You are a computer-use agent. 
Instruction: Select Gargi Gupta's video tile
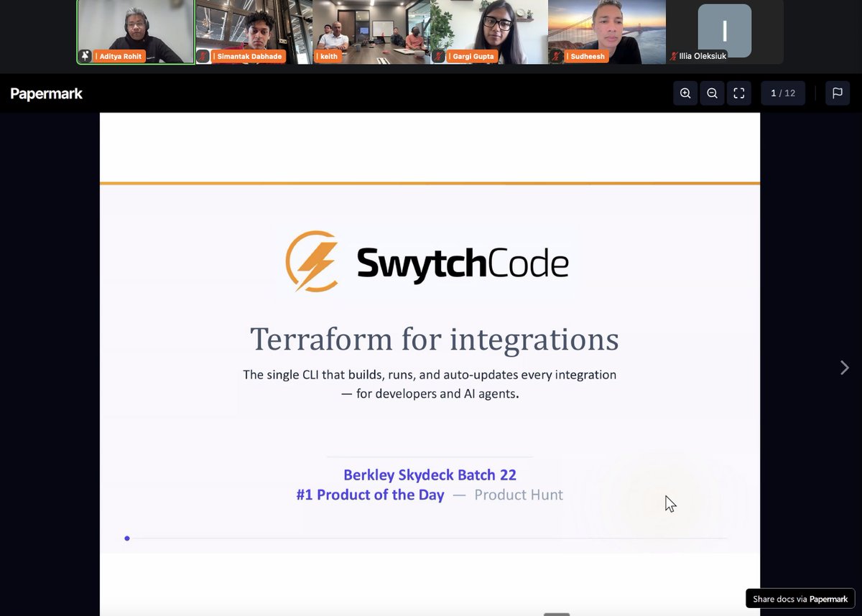point(488,32)
